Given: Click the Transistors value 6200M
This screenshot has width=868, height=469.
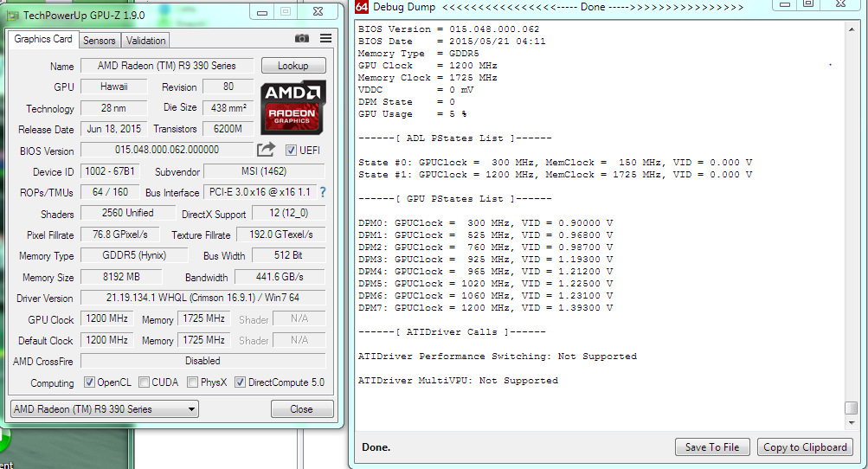Looking at the screenshot, I should pyautogui.click(x=228, y=128).
